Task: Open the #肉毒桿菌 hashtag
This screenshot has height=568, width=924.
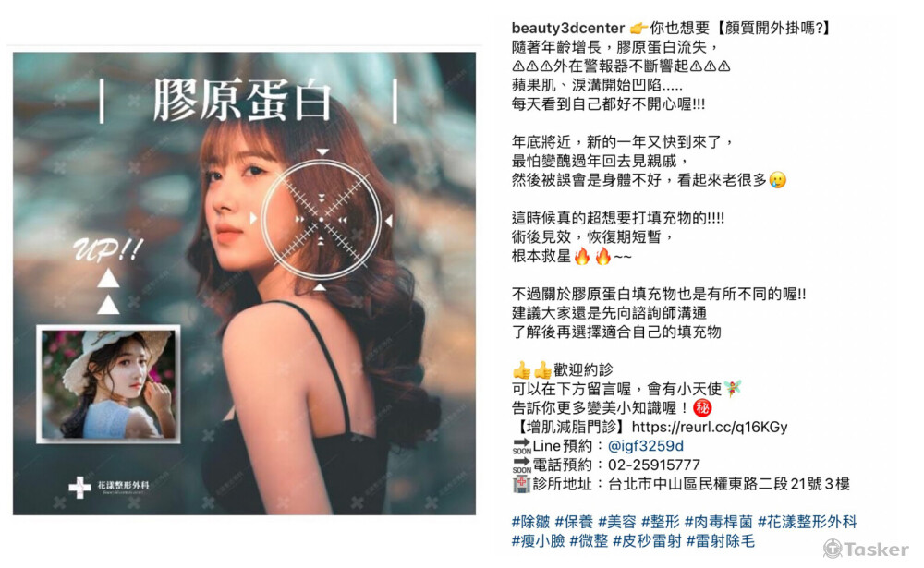Action: pyautogui.click(x=718, y=522)
